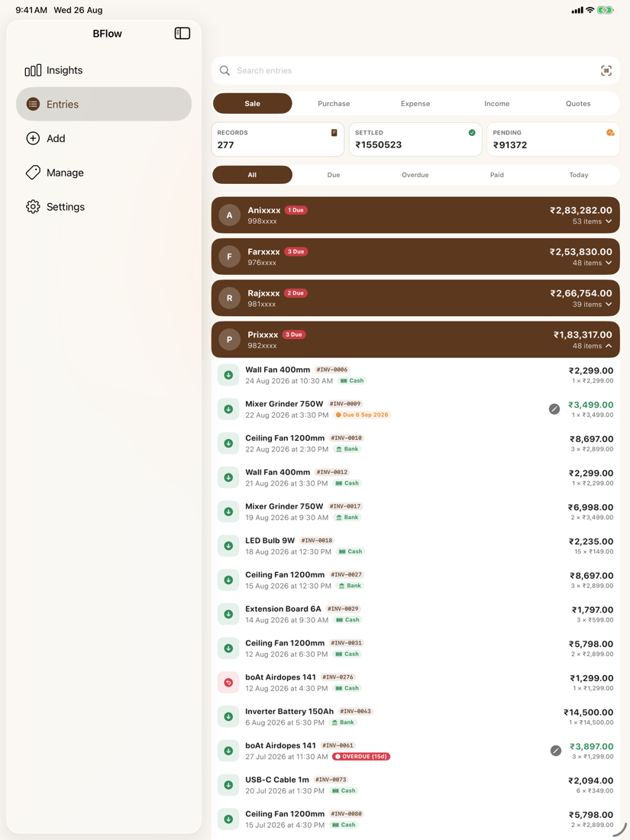The height and width of the screenshot is (840, 630).
Task: Click avatar F of Farxxxx
Action: [x=229, y=257]
